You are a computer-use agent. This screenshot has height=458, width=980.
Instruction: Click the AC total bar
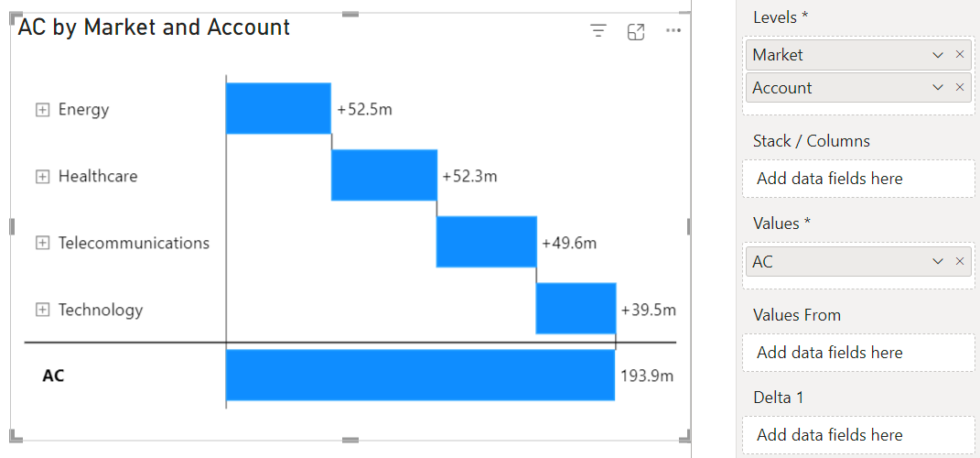tap(419, 375)
